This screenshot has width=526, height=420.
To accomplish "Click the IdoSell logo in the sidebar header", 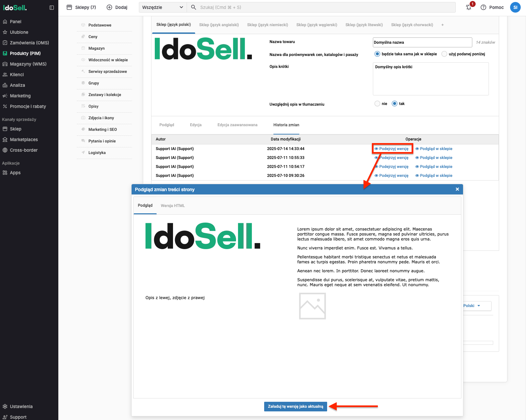I will [x=15, y=7].
